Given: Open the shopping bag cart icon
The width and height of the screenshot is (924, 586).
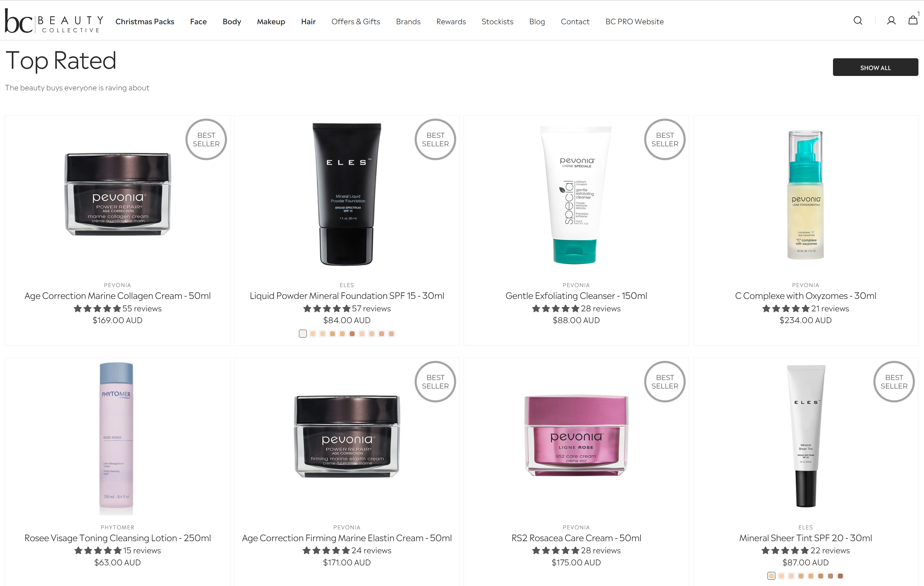Looking at the screenshot, I should click(913, 20).
